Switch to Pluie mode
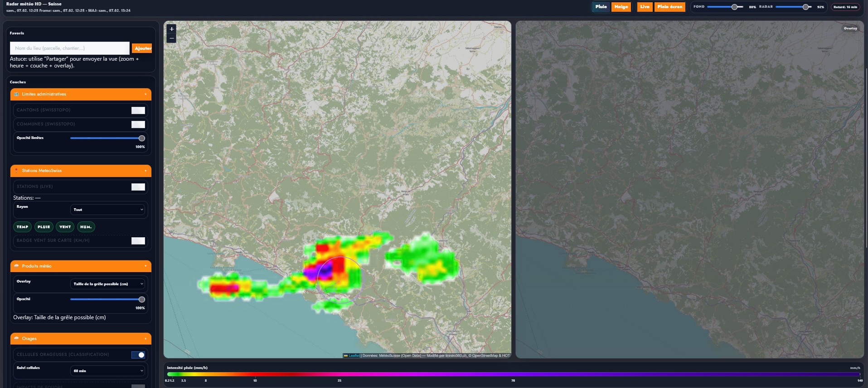 coord(601,7)
